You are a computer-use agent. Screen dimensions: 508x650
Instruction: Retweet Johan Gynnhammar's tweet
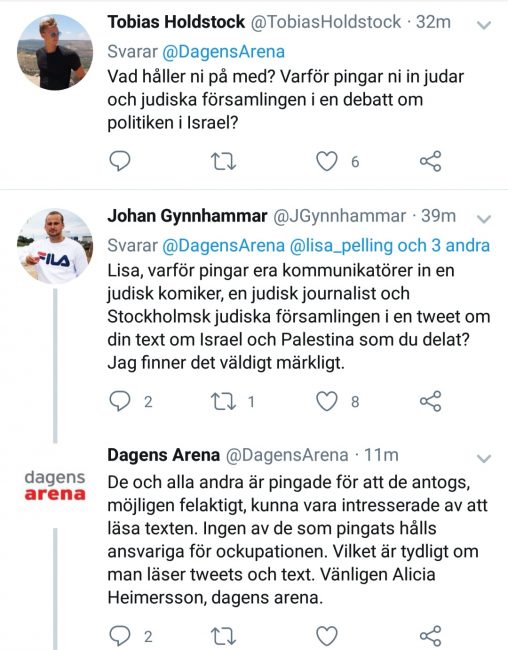(x=224, y=402)
